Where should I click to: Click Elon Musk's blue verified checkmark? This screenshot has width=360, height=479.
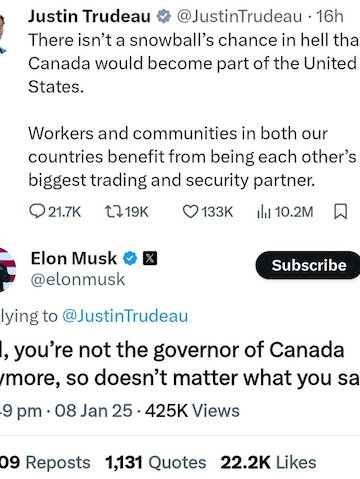point(130,258)
